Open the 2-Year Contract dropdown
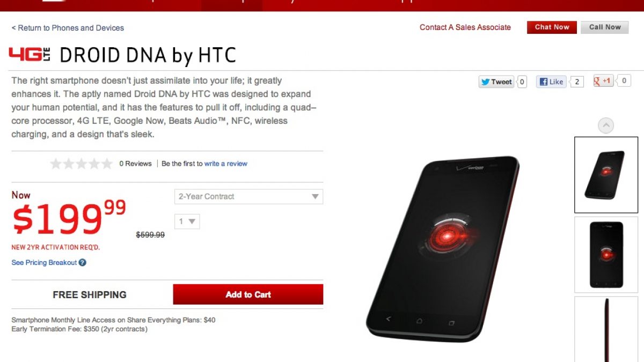 click(249, 197)
